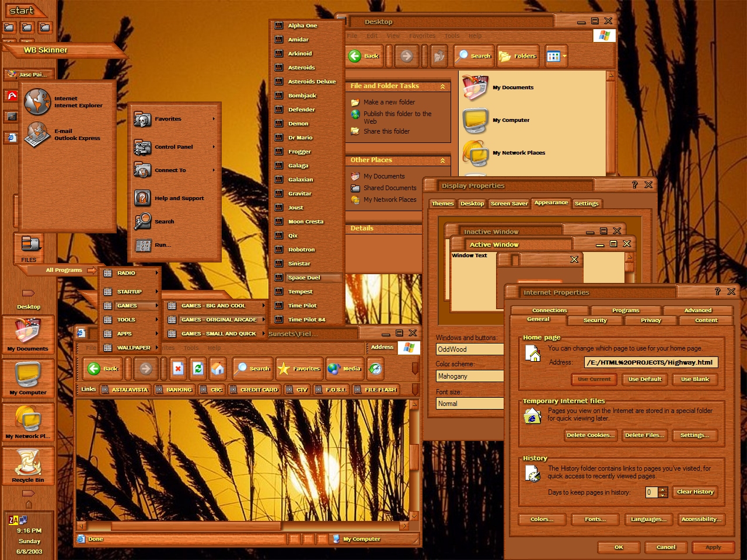747x560 pixels.
Task: Expand Control Panel submenu in the start menu
Action: coord(174,147)
